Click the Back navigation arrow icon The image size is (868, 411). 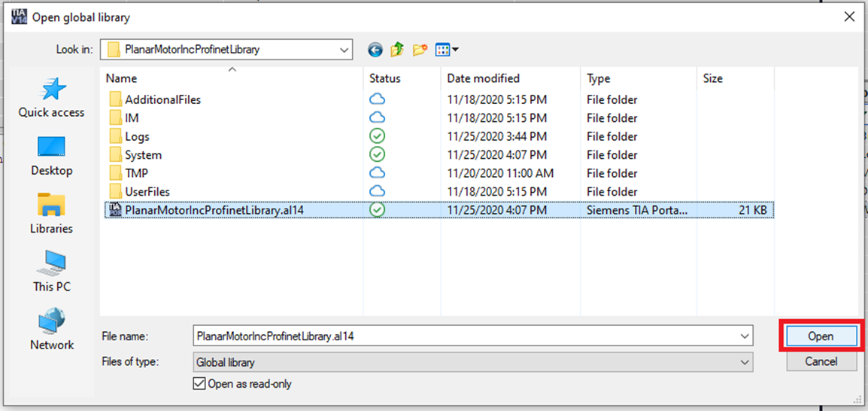click(x=375, y=50)
